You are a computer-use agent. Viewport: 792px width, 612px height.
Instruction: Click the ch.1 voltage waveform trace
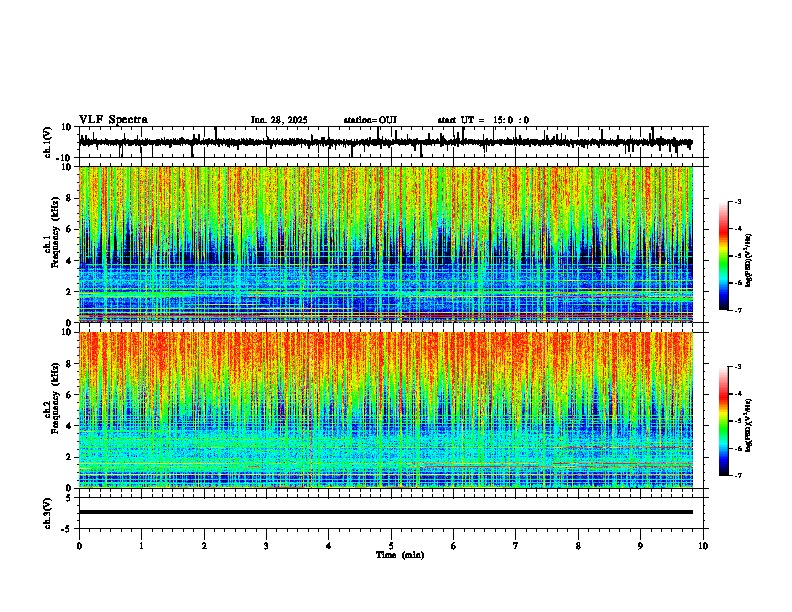coord(385,142)
